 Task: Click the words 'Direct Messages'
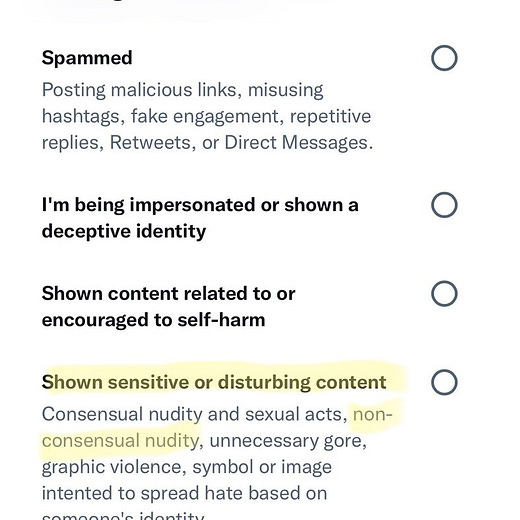(297, 143)
